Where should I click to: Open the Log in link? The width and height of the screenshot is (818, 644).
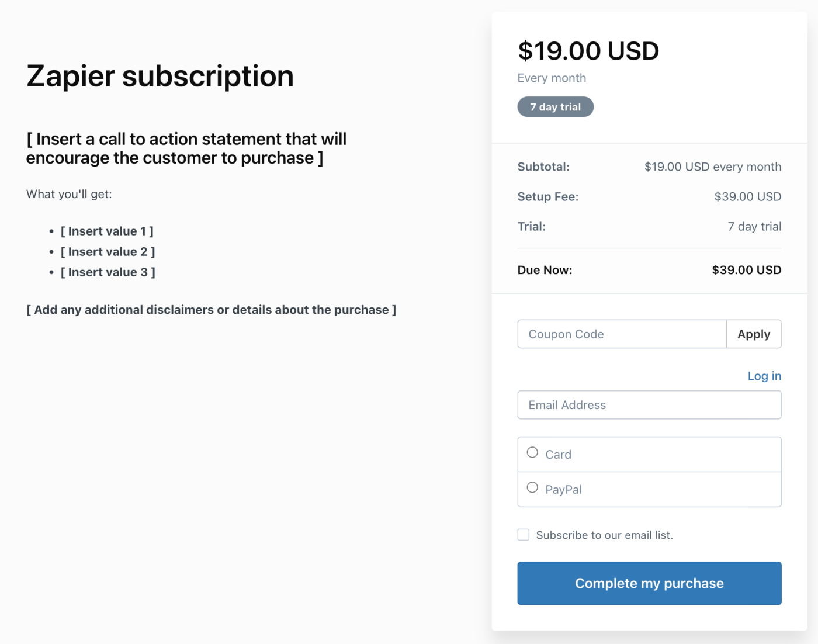(x=764, y=376)
